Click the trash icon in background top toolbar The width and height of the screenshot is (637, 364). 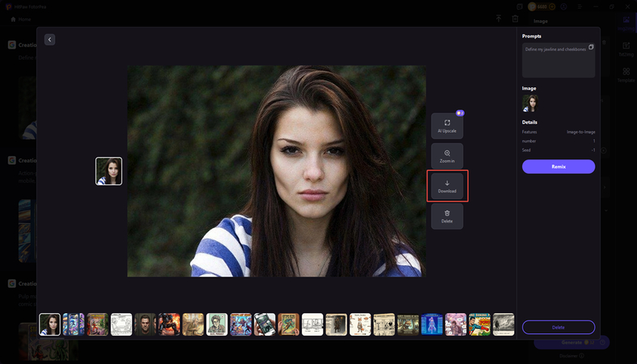tap(515, 19)
